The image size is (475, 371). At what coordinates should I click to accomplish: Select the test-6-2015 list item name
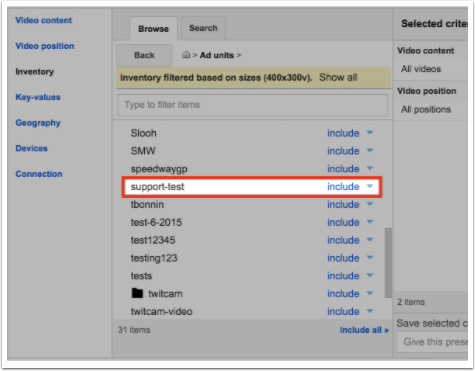pyautogui.click(x=156, y=222)
